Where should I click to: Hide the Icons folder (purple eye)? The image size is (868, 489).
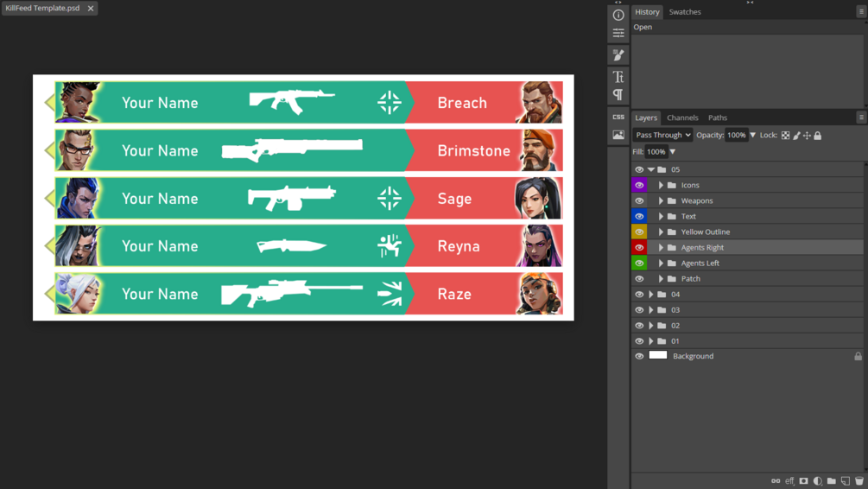(639, 185)
